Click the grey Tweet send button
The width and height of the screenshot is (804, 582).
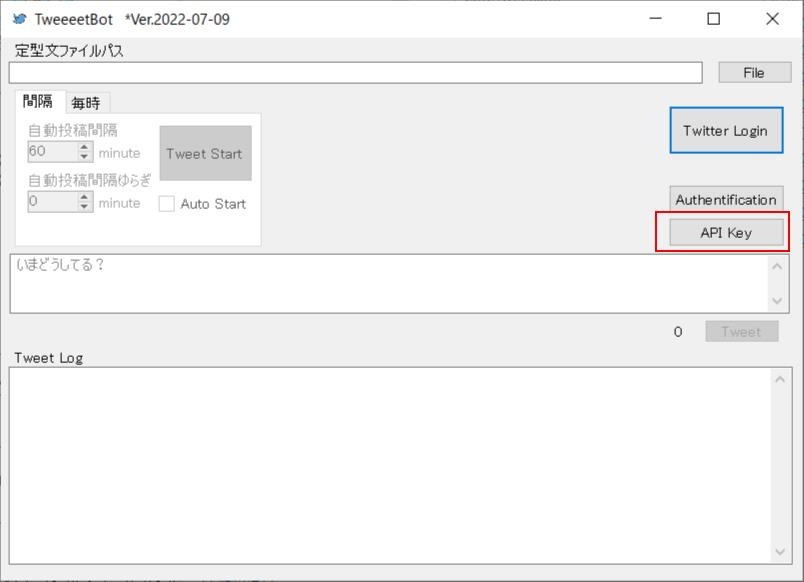(x=742, y=331)
